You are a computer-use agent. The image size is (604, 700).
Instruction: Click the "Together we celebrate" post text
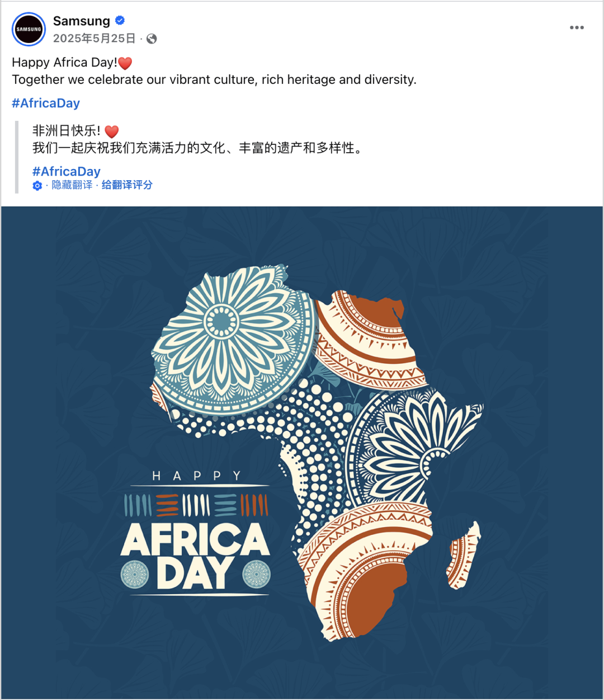214,79
